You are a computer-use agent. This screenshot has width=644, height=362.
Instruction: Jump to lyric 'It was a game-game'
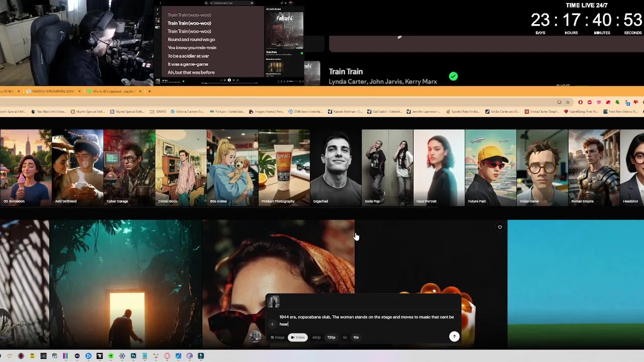point(188,64)
